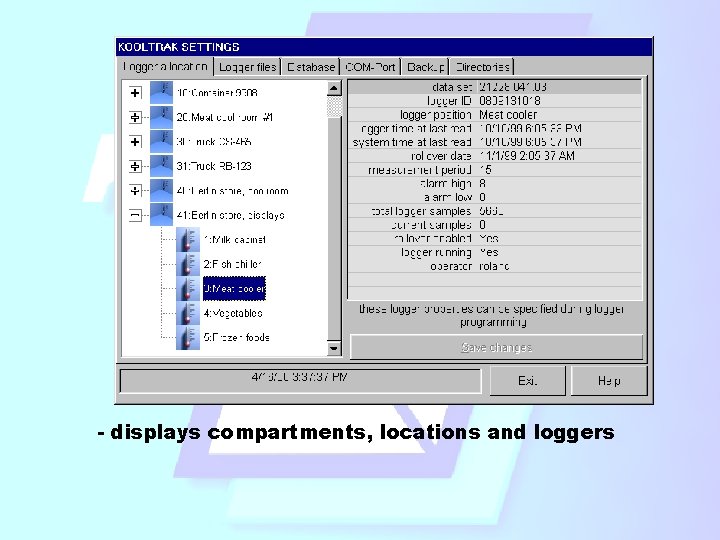Click the Meat cooler thermometer icon
Image resolution: width=720 pixels, height=540 pixels.
click(188, 289)
